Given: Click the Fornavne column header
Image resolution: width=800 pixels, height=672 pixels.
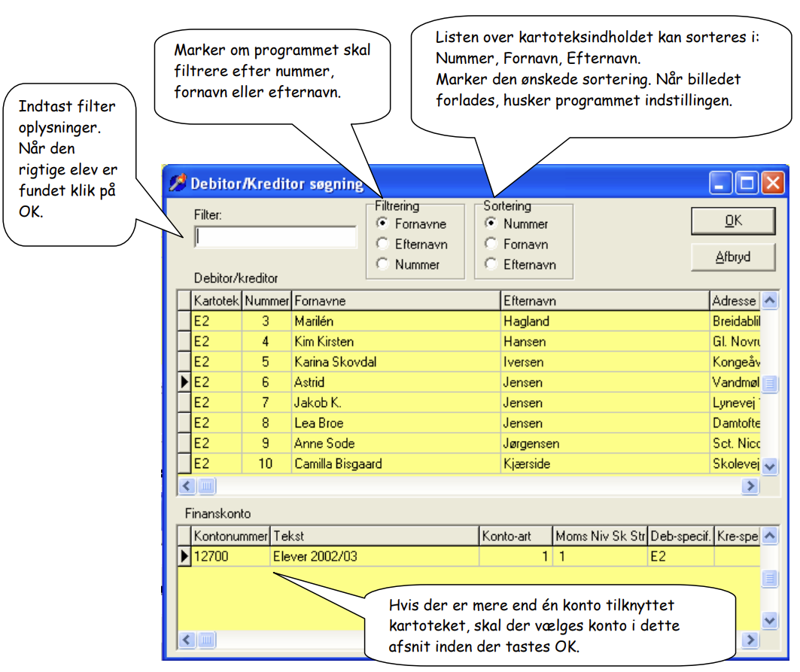Looking at the screenshot, I should click(396, 300).
